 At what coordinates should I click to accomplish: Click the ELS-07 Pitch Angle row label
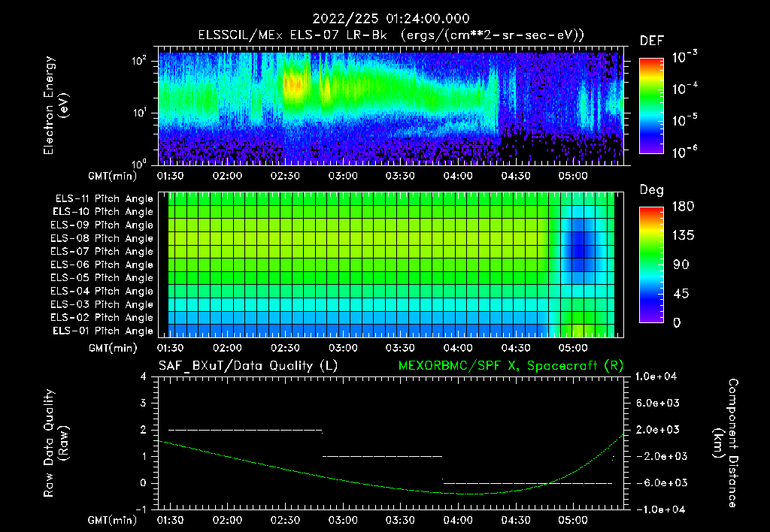click(x=102, y=251)
